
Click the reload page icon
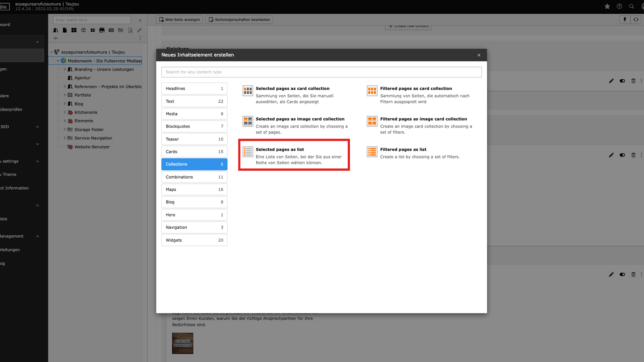636,19
